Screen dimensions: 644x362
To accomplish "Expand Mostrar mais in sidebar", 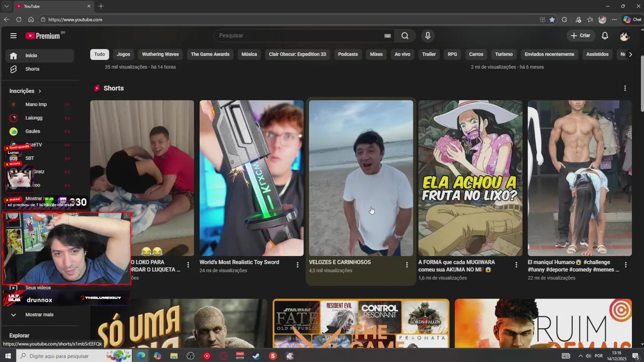I will pos(40,315).
